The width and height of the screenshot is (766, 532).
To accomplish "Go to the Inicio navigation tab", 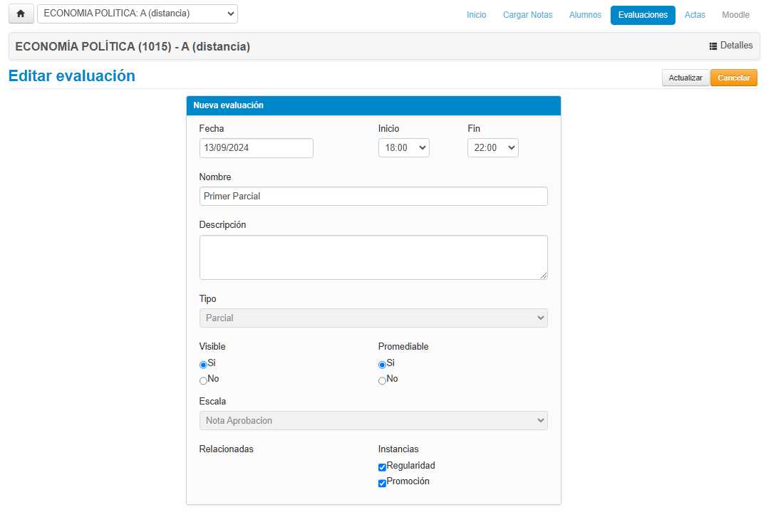I will (476, 15).
